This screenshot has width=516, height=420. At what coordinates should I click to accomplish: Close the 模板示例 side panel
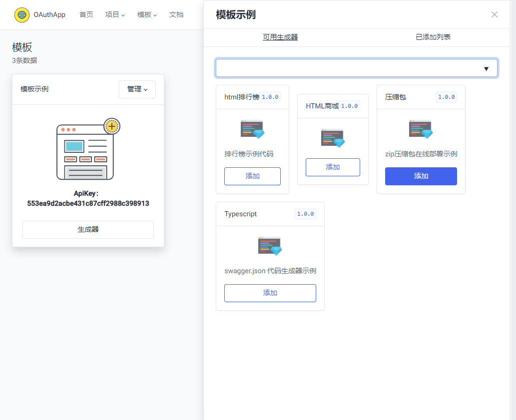(495, 14)
